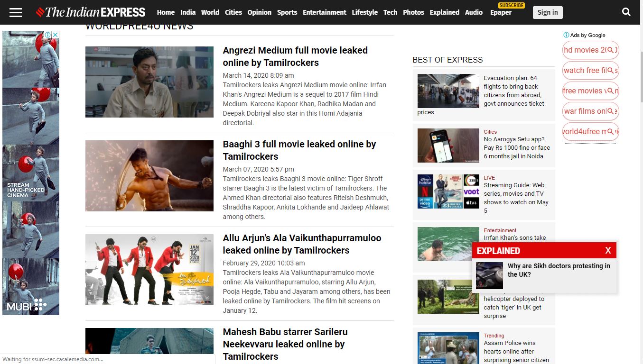Open the No Aarogya Setu app story
This screenshot has height=364, width=643.
(x=517, y=148)
